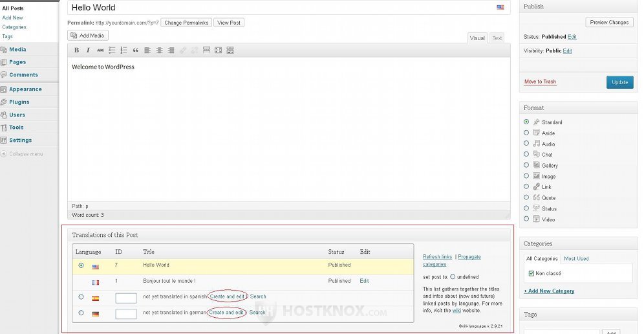Click the unlink icon
The width and height of the screenshot is (644, 334).
(x=195, y=50)
